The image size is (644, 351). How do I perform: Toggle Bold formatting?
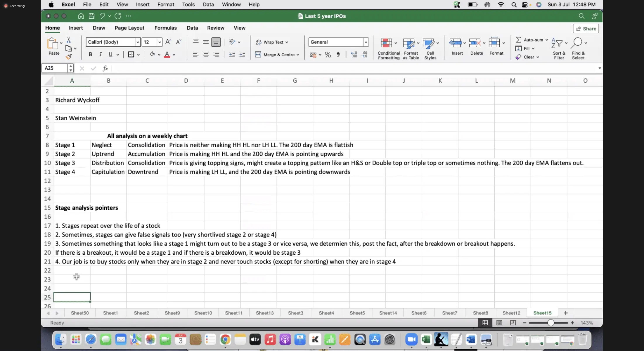[91, 55]
